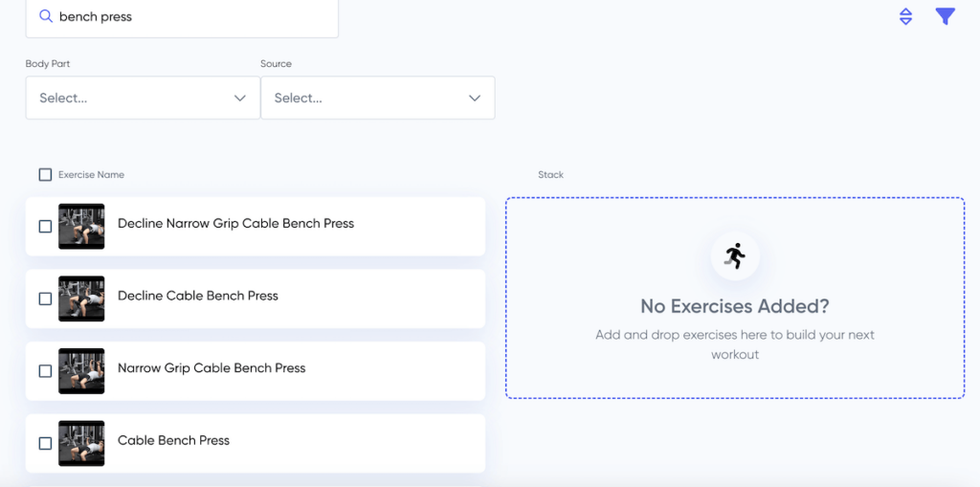Toggle the select-all Exercise Name checkbox

click(x=45, y=175)
